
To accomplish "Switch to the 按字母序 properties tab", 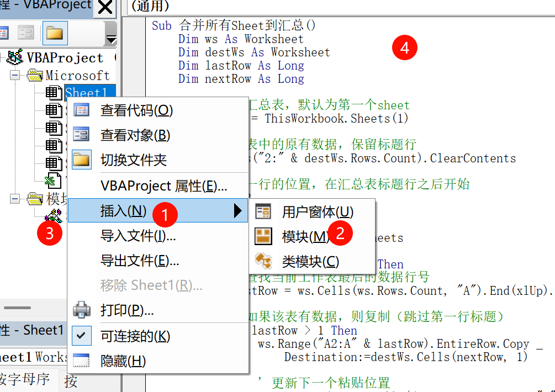I will click(x=25, y=380).
